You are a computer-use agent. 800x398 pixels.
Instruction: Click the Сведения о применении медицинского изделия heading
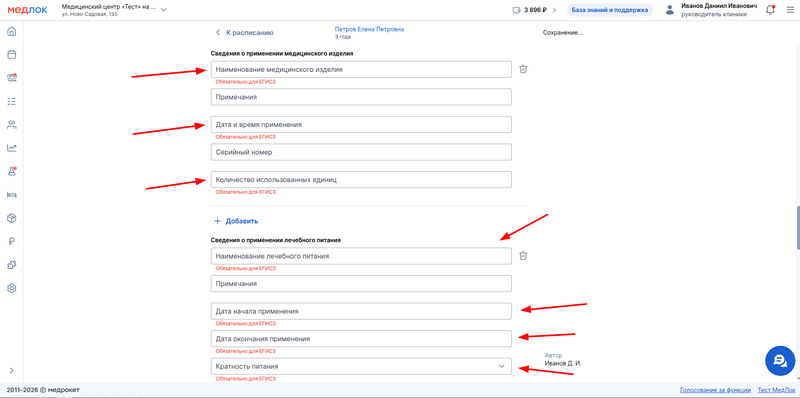click(x=282, y=53)
